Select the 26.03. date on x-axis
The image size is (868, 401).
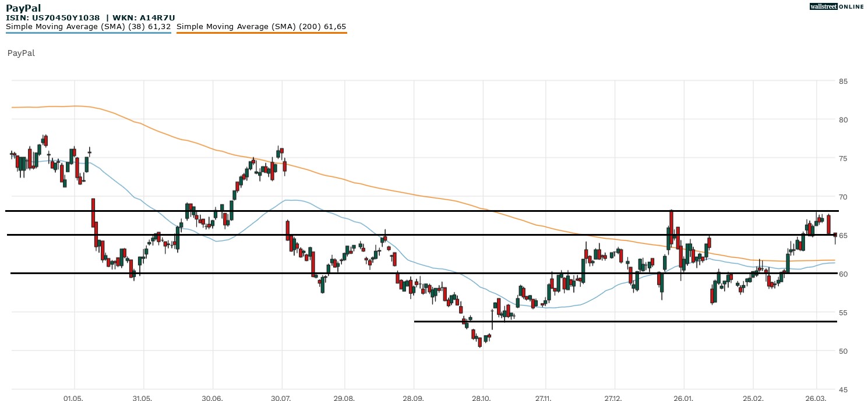[x=816, y=399]
